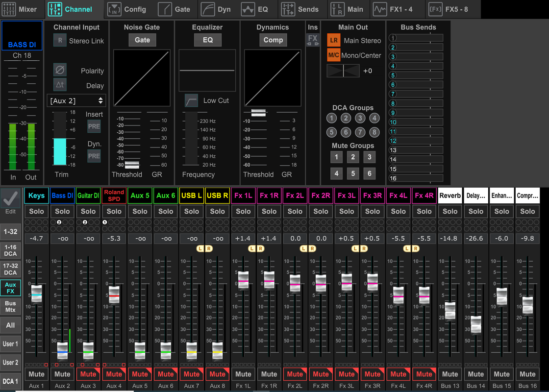The width and height of the screenshot is (549, 392).
Task: Click Bus Send 1 level bar
Action: 420,38
